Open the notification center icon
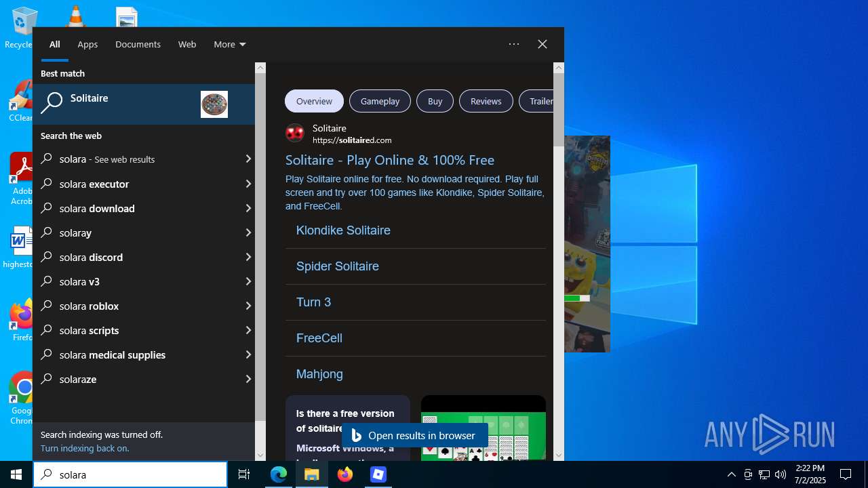The height and width of the screenshot is (488, 868). point(846,474)
